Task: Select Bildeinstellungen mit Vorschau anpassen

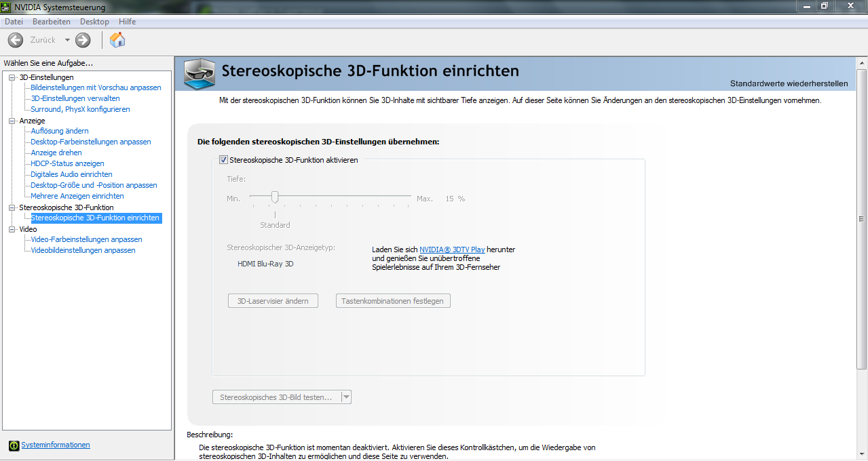Action: (x=96, y=87)
